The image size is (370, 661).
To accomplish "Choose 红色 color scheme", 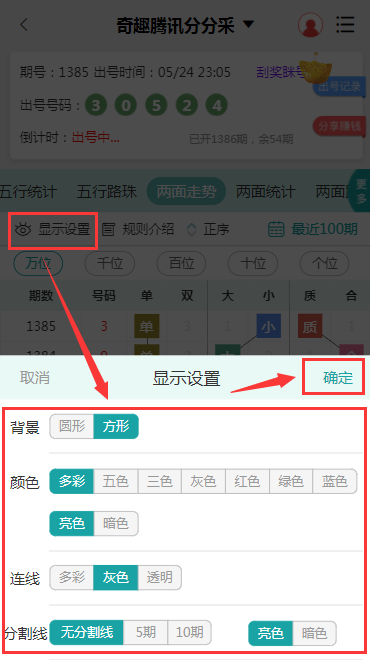I will coord(247,481).
